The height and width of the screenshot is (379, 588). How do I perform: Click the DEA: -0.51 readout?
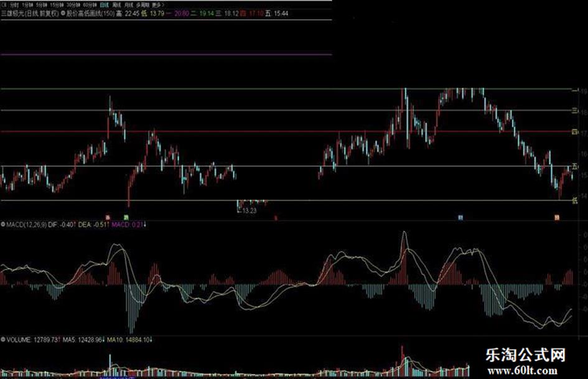[94, 225]
